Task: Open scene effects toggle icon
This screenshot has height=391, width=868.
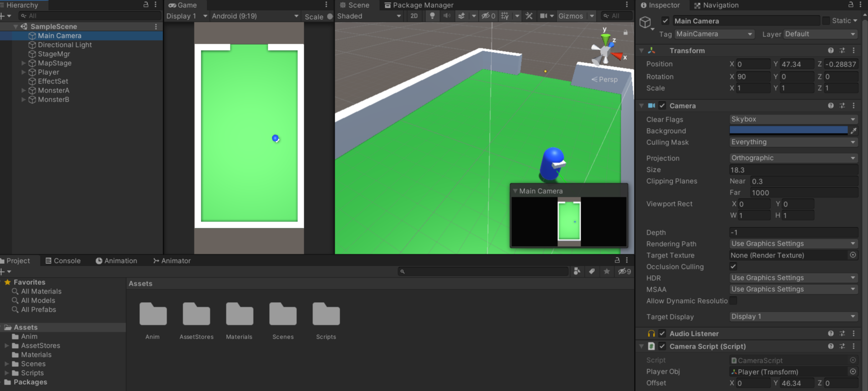Action: [x=461, y=16]
